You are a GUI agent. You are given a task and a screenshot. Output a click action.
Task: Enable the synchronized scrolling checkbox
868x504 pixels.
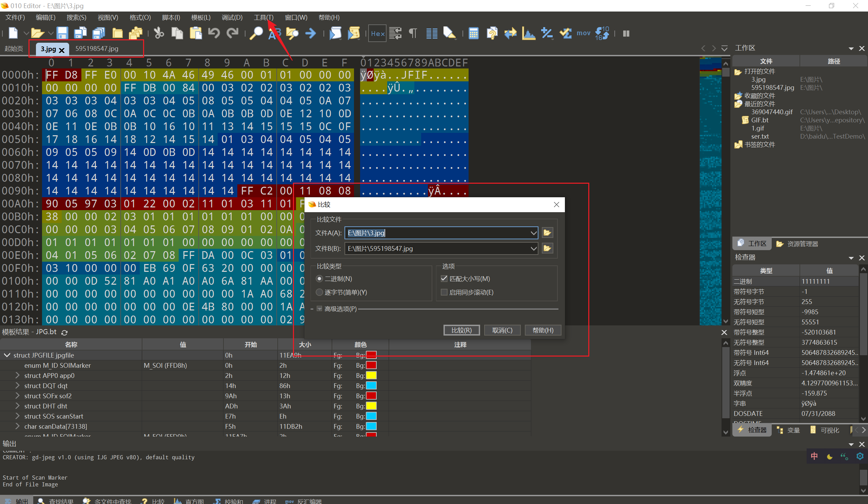[x=444, y=292]
